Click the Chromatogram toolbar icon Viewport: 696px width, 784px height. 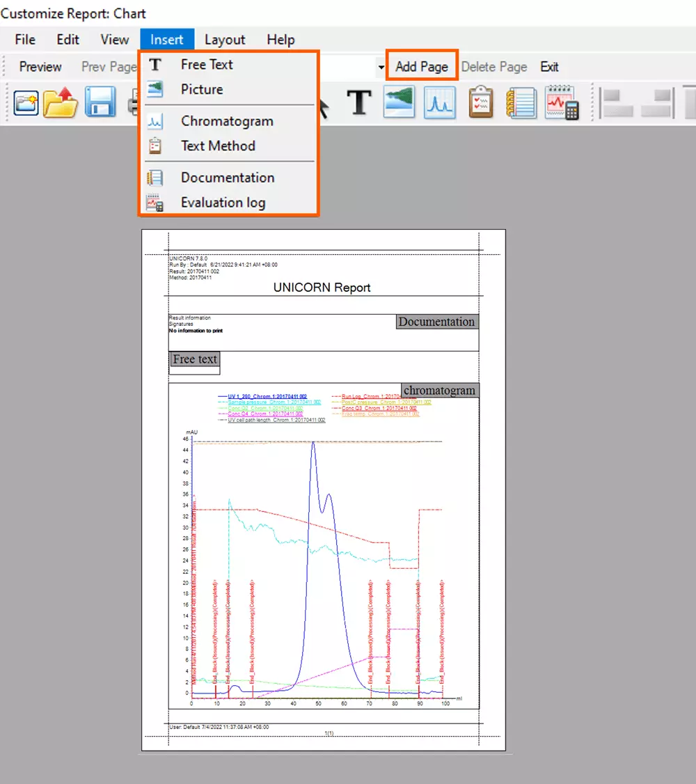439,103
